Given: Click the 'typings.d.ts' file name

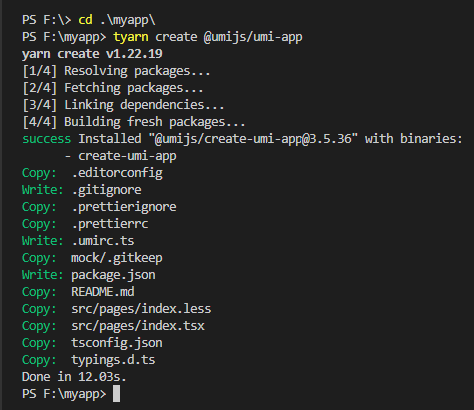Looking at the screenshot, I should click(113, 360).
